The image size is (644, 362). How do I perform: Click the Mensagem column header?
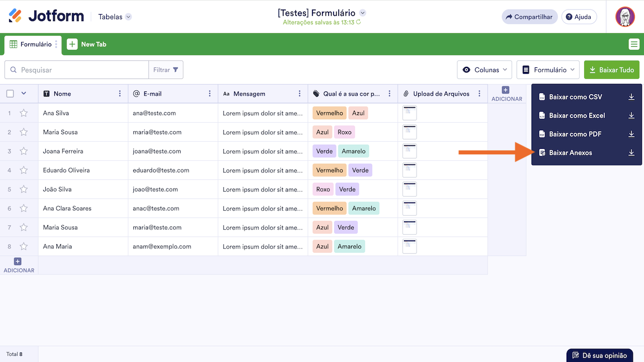click(263, 94)
